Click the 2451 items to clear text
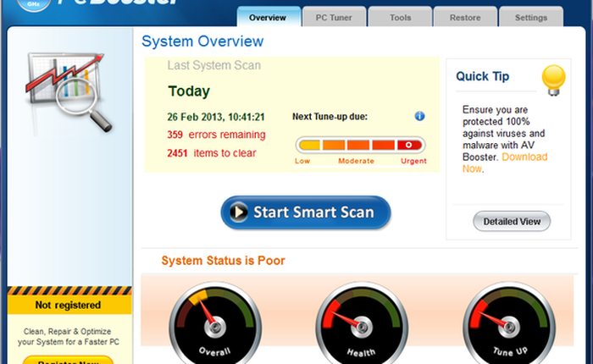The width and height of the screenshot is (593, 364). [211, 153]
